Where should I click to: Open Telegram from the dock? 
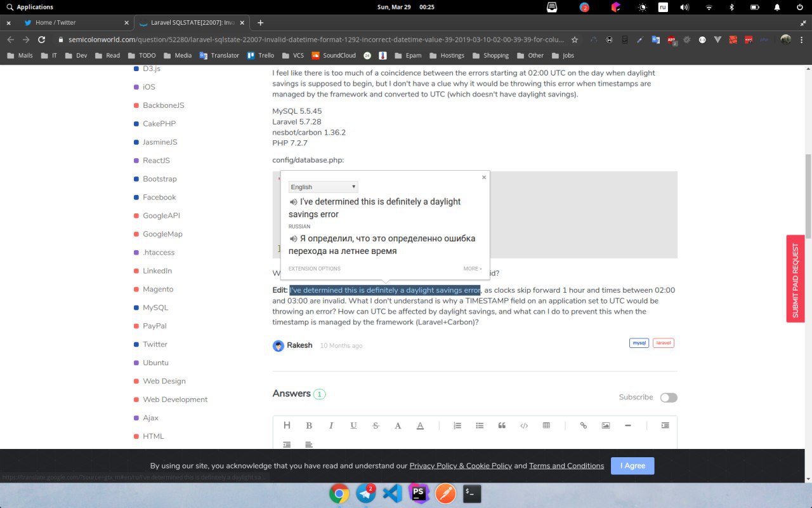tap(366, 493)
